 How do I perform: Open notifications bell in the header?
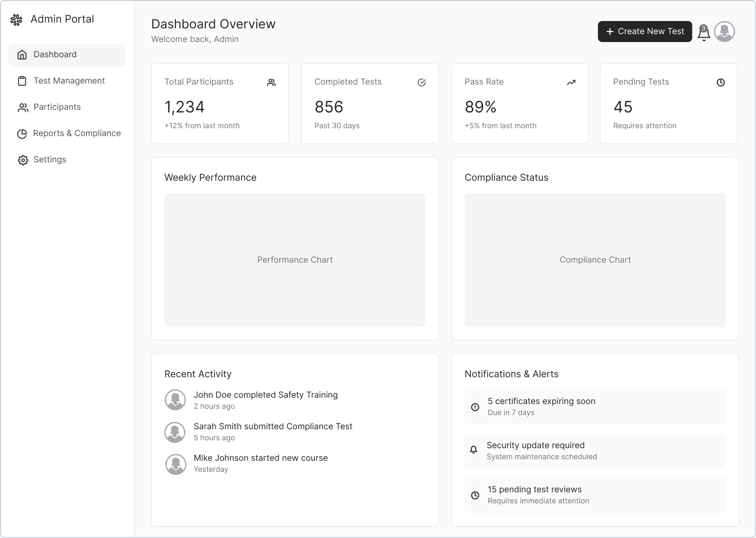tap(703, 33)
